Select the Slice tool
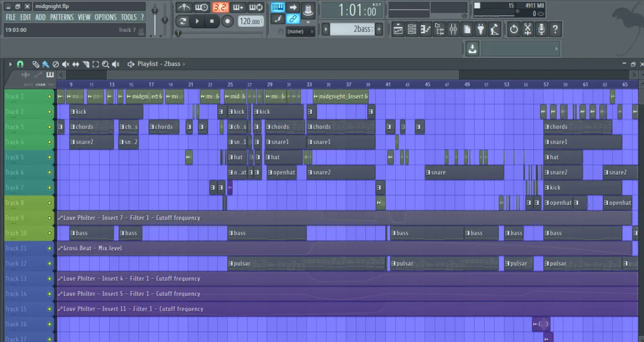644x342 pixels. 86,64
